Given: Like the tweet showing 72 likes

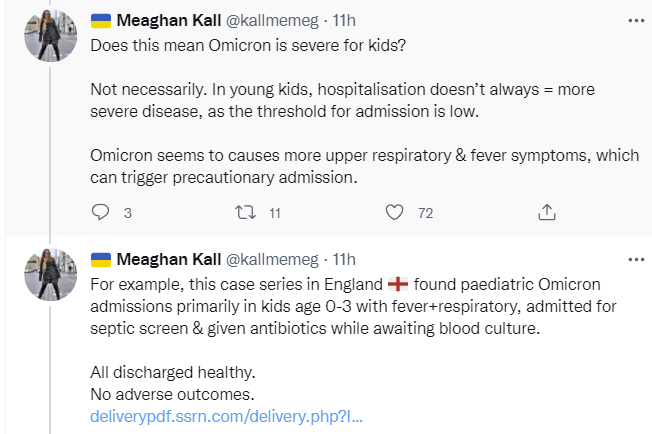Looking at the screenshot, I should (394, 212).
